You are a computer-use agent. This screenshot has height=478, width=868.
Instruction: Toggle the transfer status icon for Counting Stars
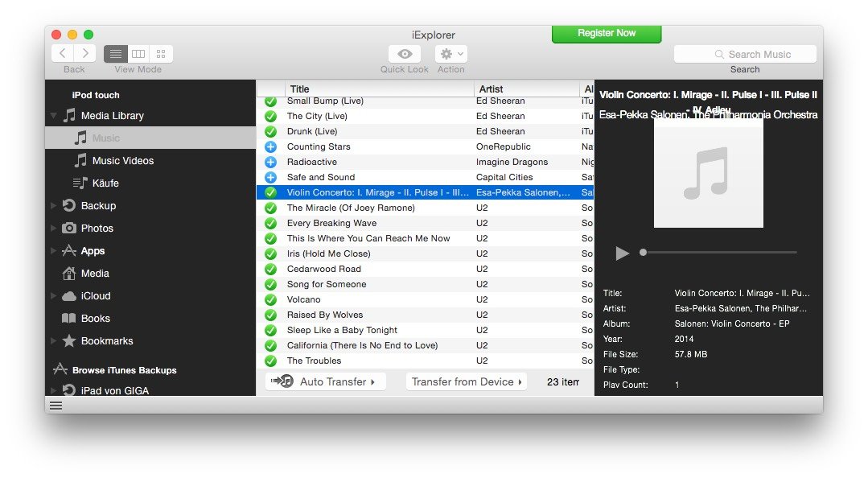(x=270, y=146)
